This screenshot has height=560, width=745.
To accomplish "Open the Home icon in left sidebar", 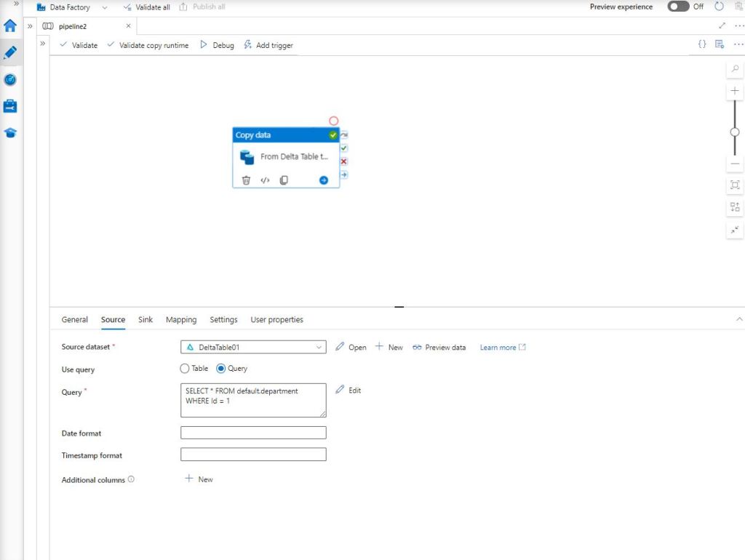I will 10,26.
